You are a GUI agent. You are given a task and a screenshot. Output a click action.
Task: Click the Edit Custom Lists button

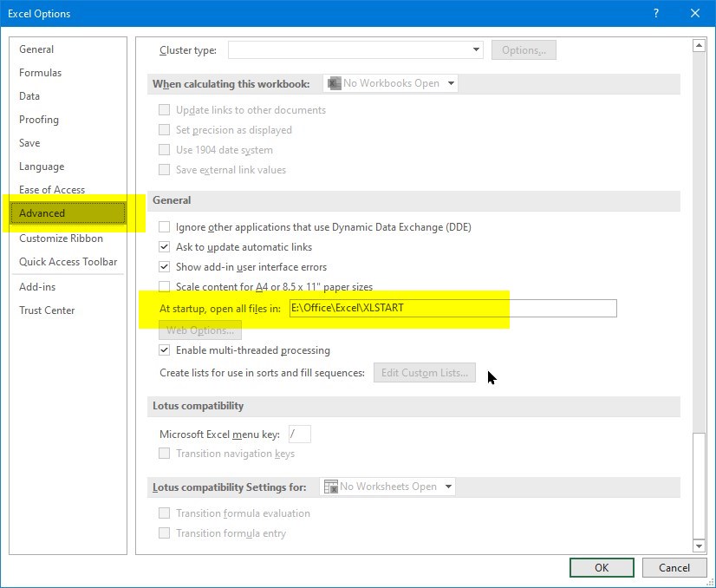pos(424,373)
